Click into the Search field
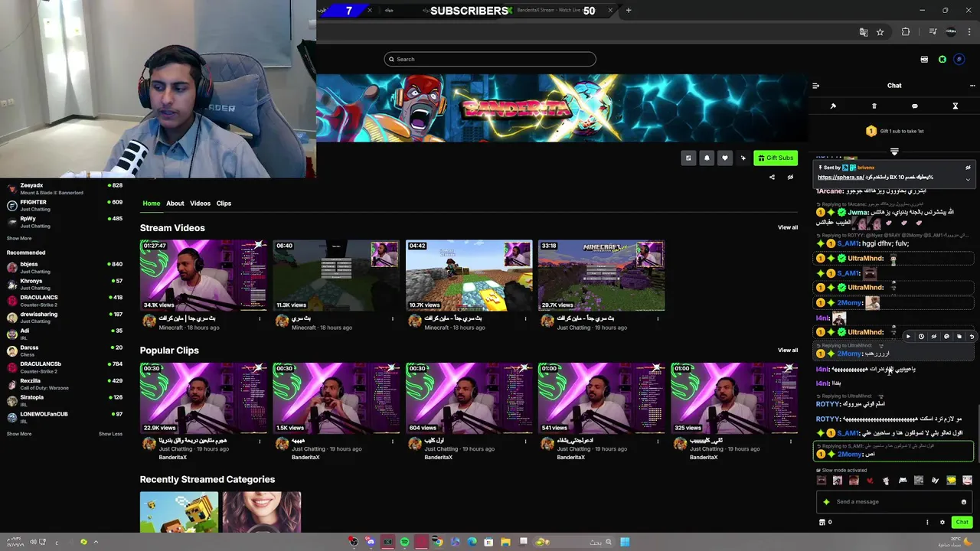This screenshot has width=980, height=551. [490, 59]
